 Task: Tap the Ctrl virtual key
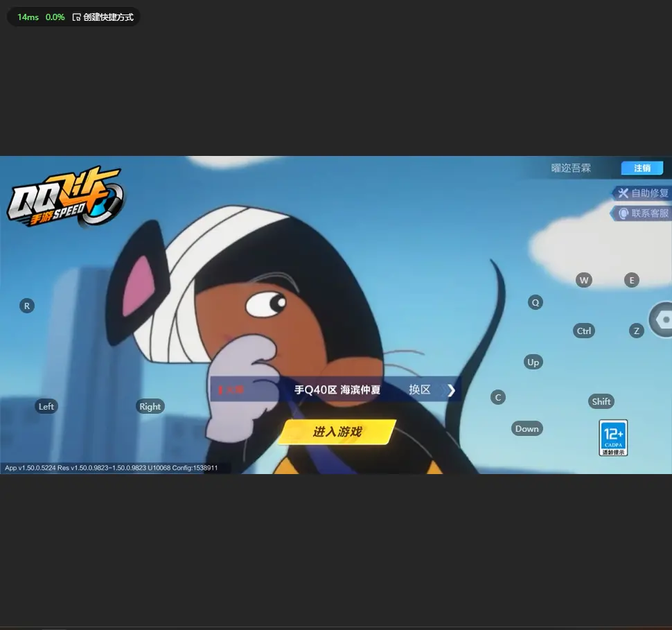(584, 331)
